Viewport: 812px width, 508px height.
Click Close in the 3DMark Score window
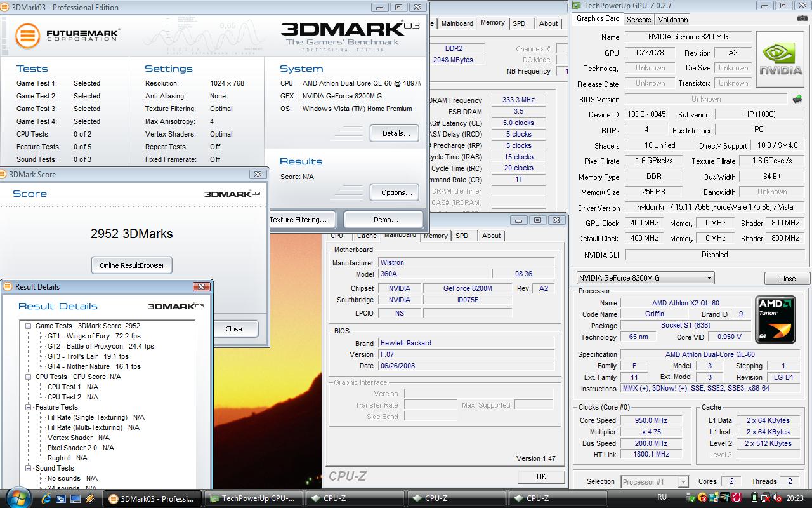[233, 329]
